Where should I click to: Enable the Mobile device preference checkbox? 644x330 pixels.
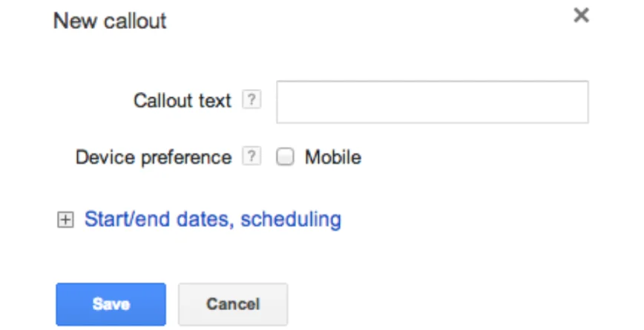pyautogui.click(x=286, y=157)
